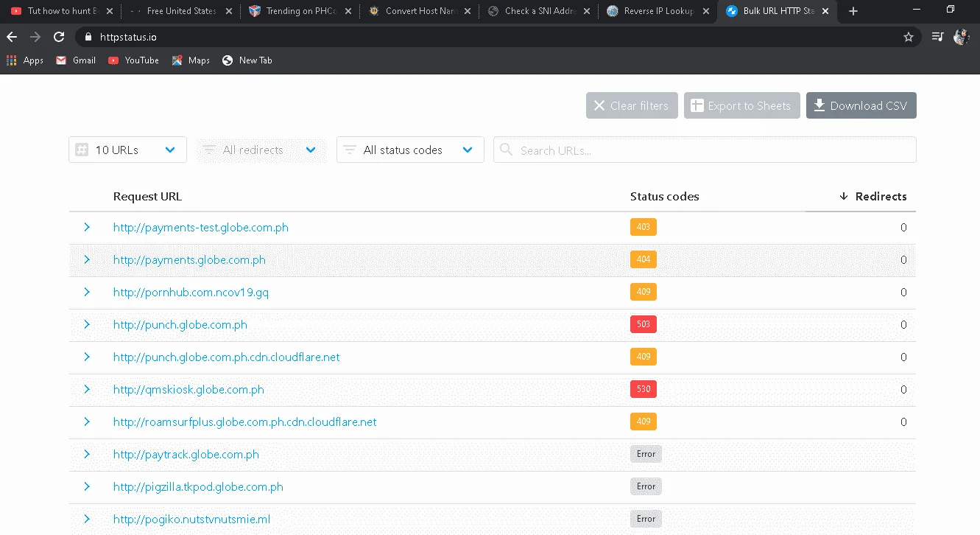Image resolution: width=980 pixels, height=535 pixels.
Task: Close the Reverse IP Lookup tab
Action: (706, 11)
